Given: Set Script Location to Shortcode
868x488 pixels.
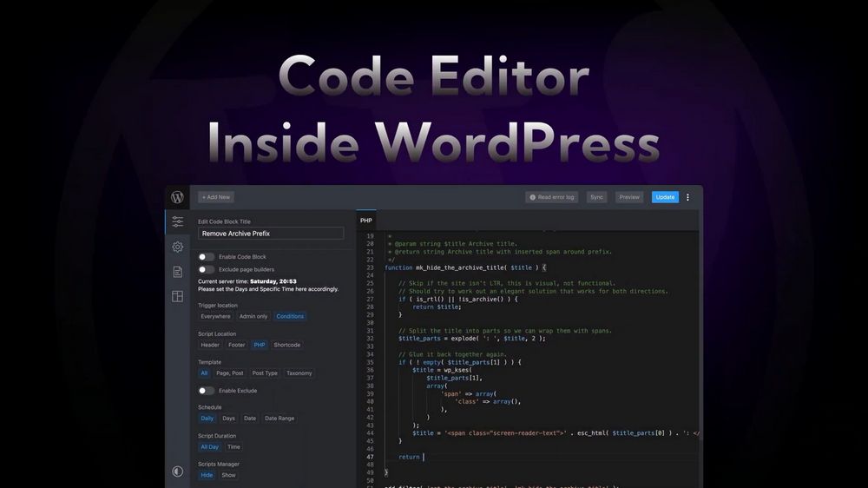Looking at the screenshot, I should 286,345.
